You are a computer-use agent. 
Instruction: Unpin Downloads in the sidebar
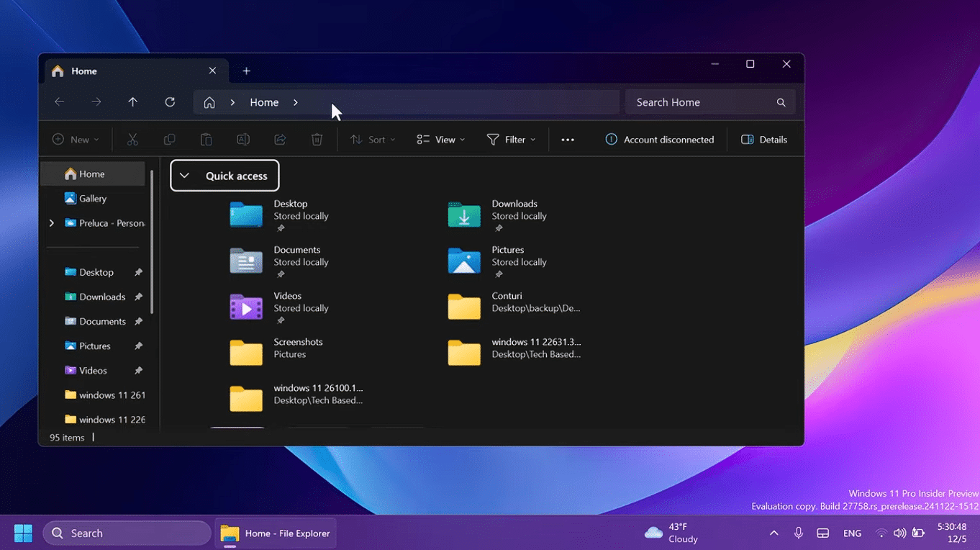[x=138, y=297]
